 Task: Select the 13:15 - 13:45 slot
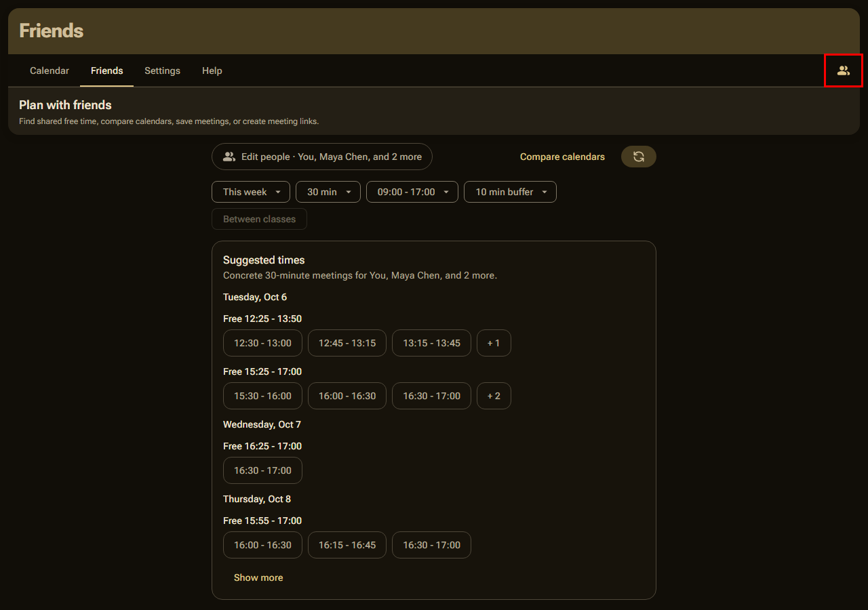click(x=431, y=343)
